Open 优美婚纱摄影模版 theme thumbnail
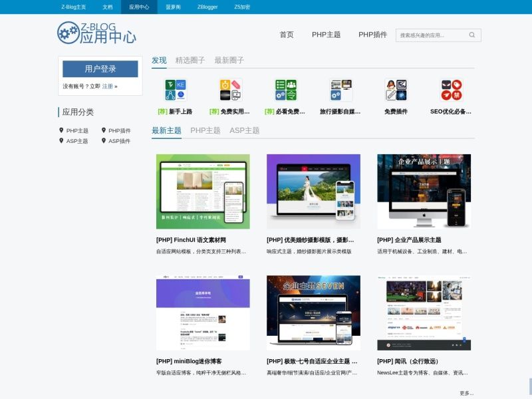This screenshot has width=532, height=399. point(313,192)
